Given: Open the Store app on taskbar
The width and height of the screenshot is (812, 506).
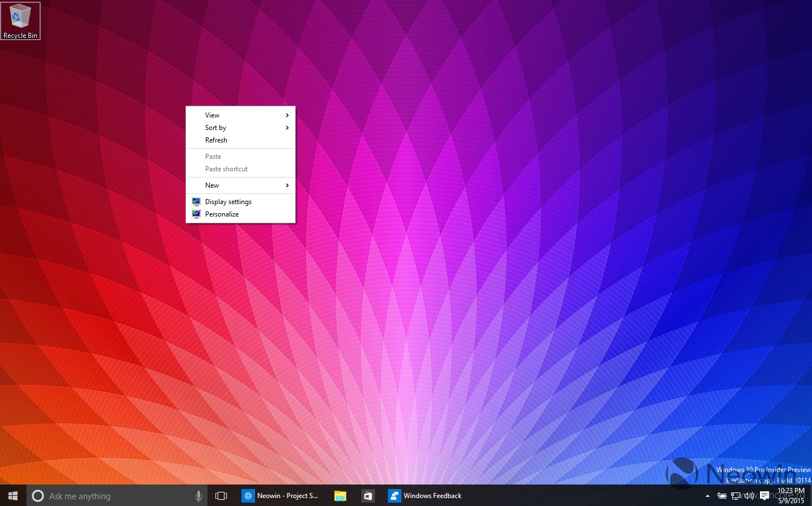Looking at the screenshot, I should 368,496.
